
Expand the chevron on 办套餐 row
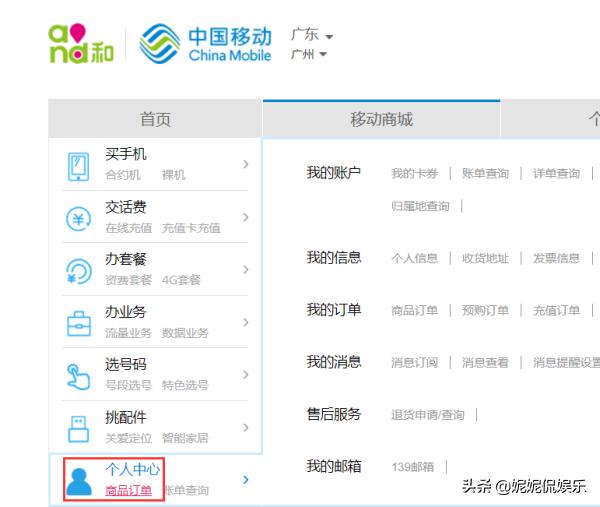[x=246, y=269]
